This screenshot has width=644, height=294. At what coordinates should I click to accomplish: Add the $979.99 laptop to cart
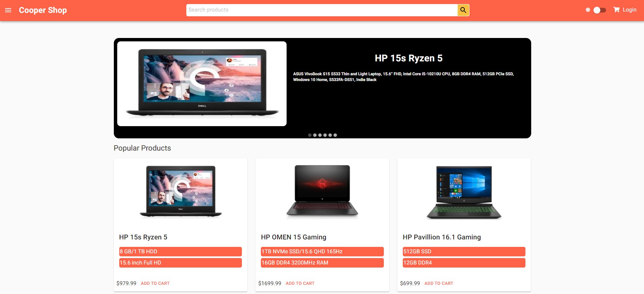(155, 283)
